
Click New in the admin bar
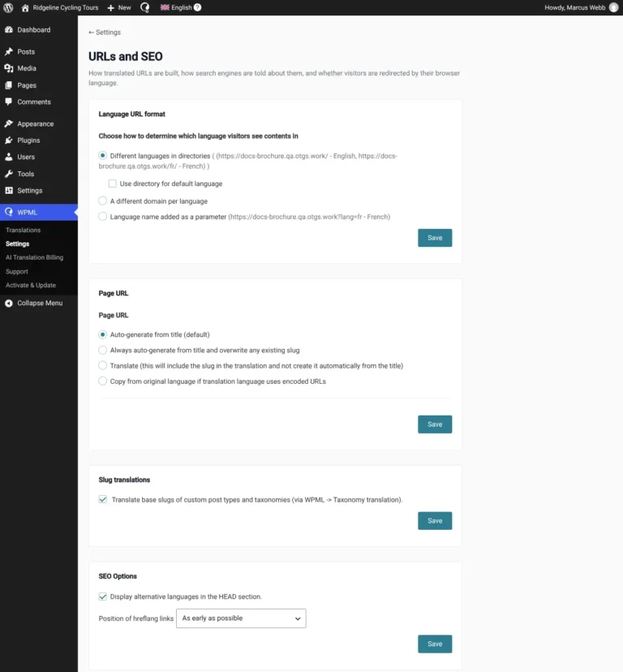(124, 8)
